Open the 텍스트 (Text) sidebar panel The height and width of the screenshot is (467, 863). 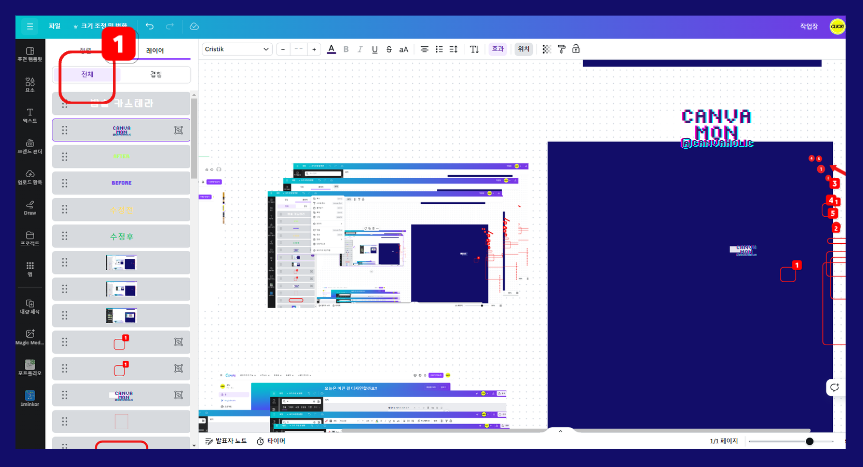(x=30, y=116)
